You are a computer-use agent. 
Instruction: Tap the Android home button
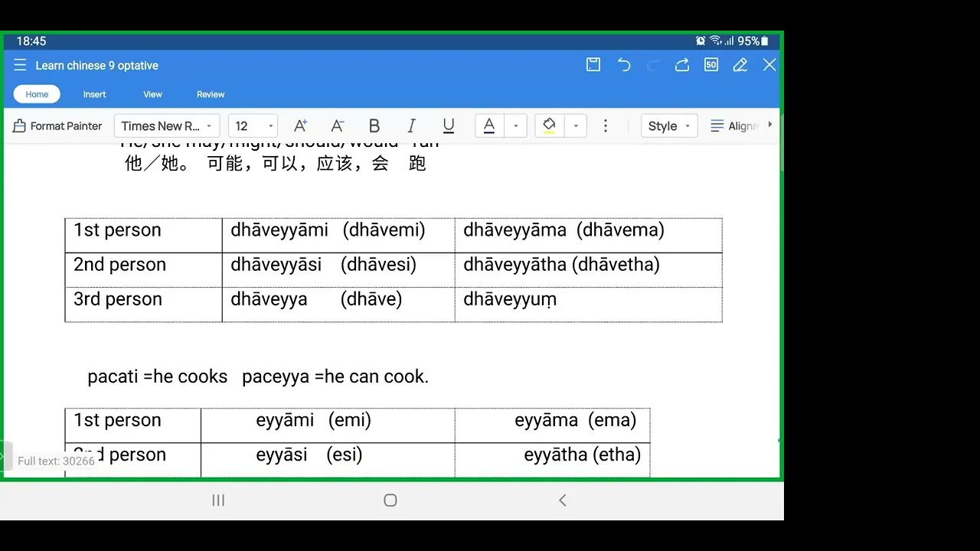pos(390,500)
